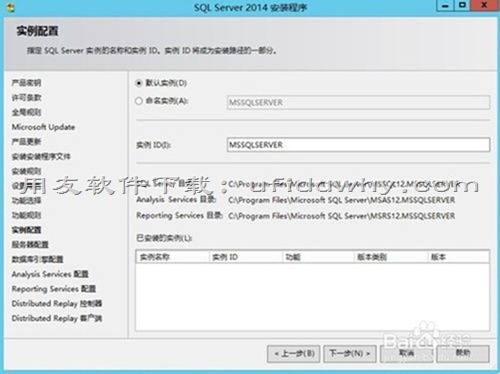
Task: Click the 功能选择 step in sidebar
Action: (x=26, y=200)
